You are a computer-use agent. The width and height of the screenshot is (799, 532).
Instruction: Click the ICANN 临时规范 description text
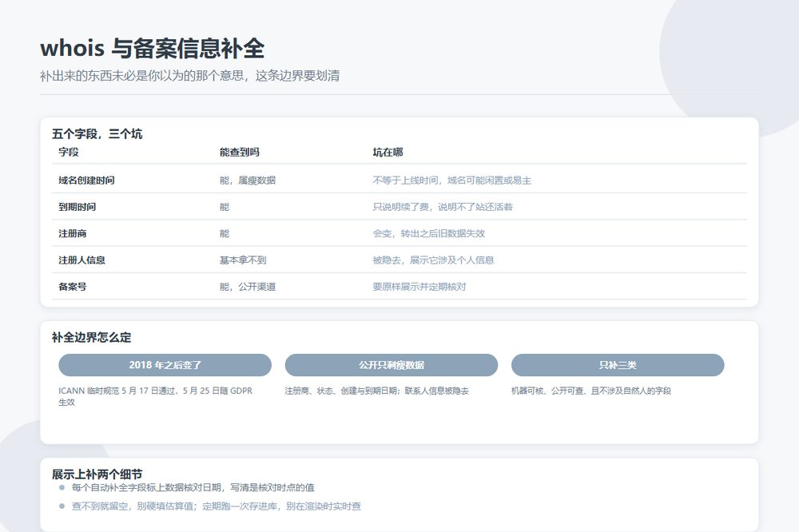(156, 396)
